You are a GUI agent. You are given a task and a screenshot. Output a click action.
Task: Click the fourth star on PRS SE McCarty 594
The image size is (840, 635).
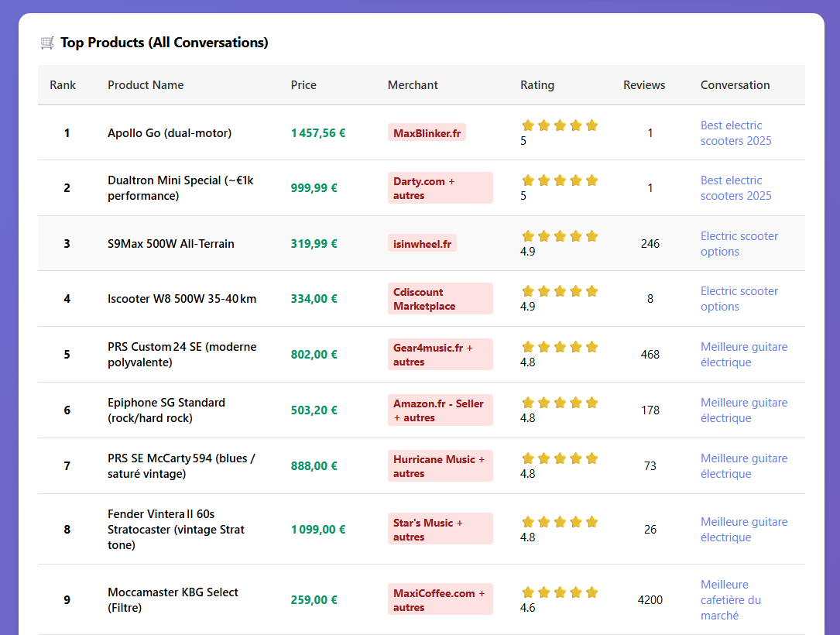tap(576, 458)
